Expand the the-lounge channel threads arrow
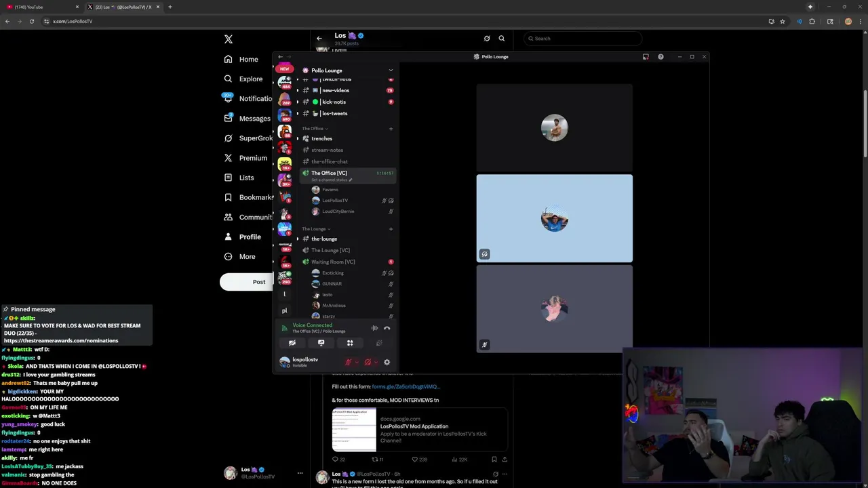The width and height of the screenshot is (868, 488). click(297, 239)
